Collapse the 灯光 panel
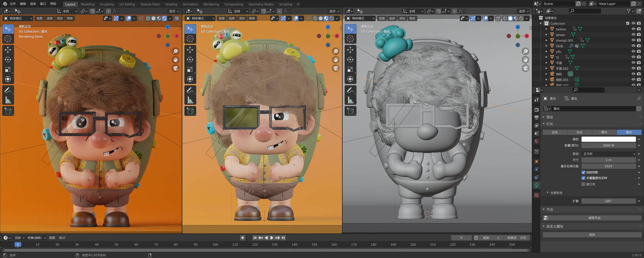The width and height of the screenshot is (644, 258). point(544,124)
